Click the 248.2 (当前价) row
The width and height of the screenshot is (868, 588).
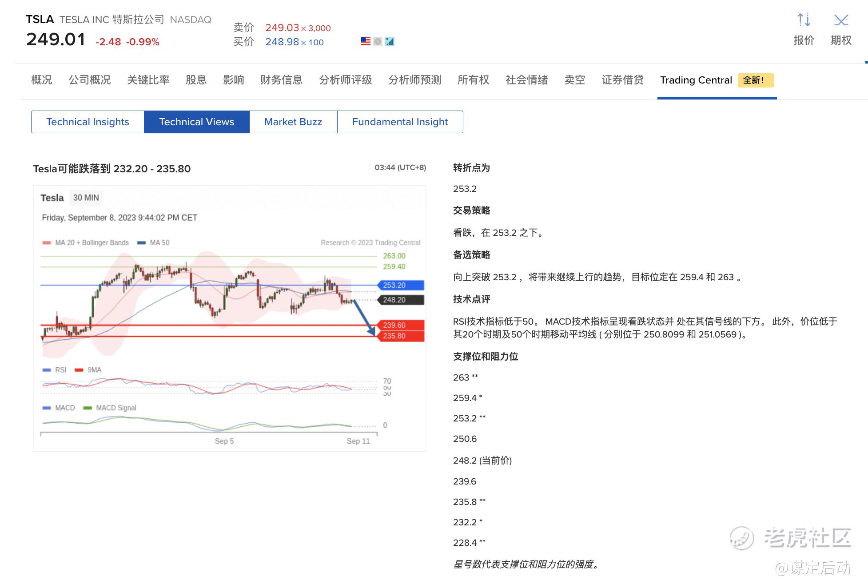pyautogui.click(x=482, y=461)
